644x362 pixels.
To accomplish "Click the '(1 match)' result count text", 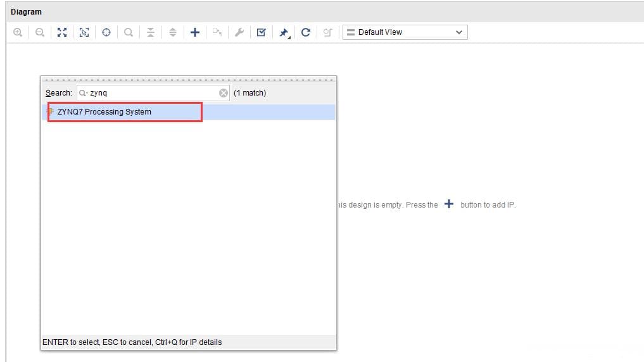I will 249,93.
